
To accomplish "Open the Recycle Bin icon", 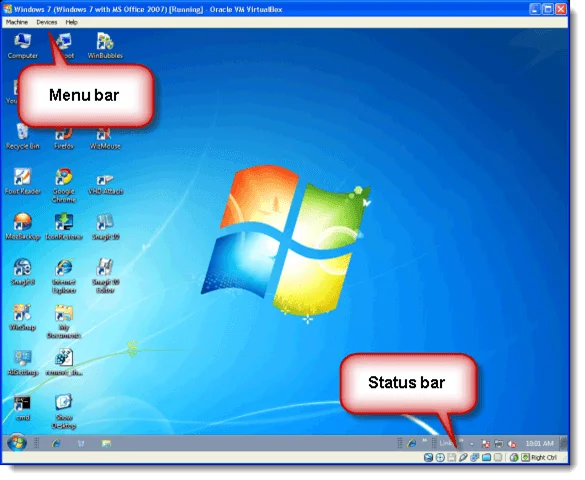I will coord(22,137).
